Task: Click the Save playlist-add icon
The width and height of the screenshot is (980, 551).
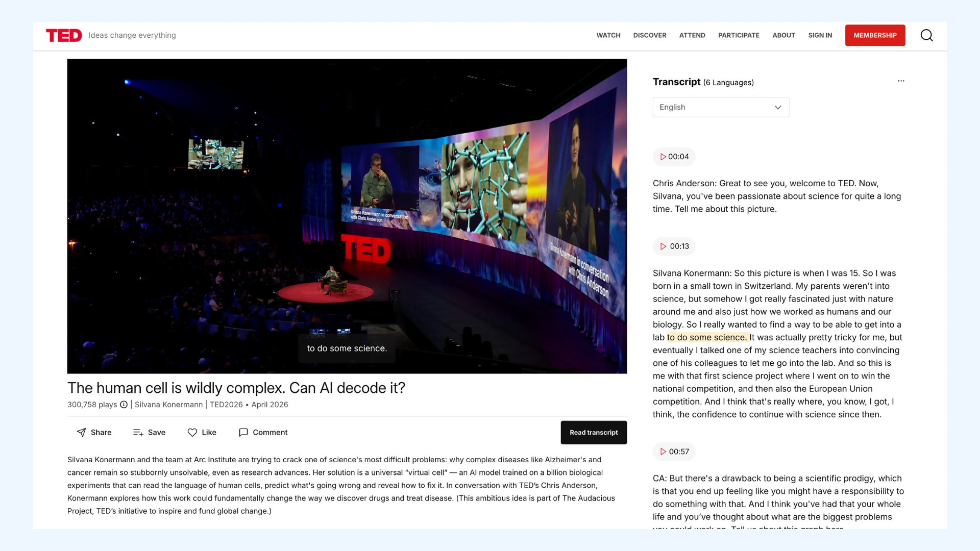Action: pos(138,432)
